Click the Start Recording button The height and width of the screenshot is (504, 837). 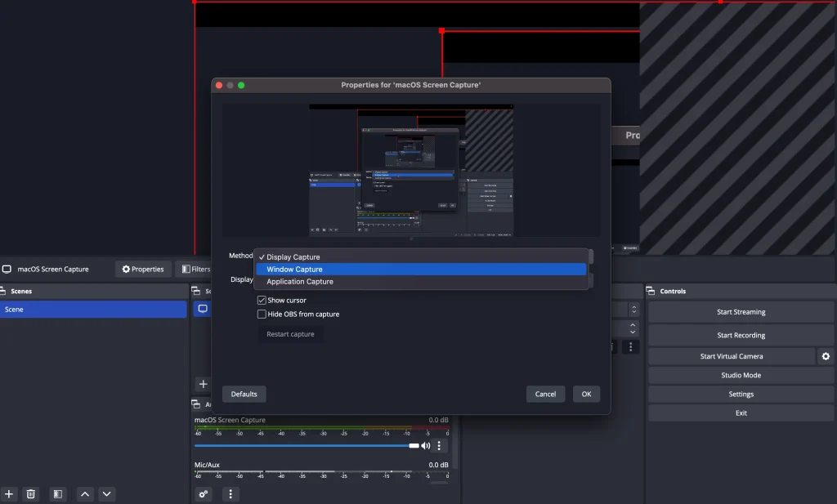point(741,335)
